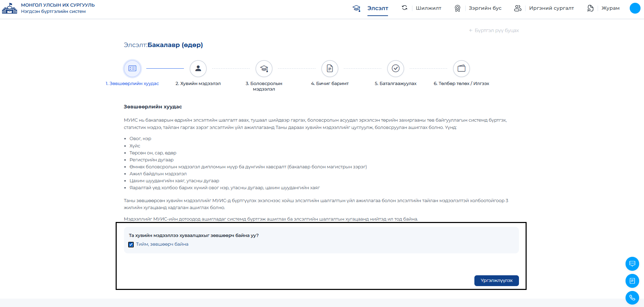Click the 'Ажил байдлын мэдээлэл' list item
Screen dimensions: 644x307
tap(158, 174)
